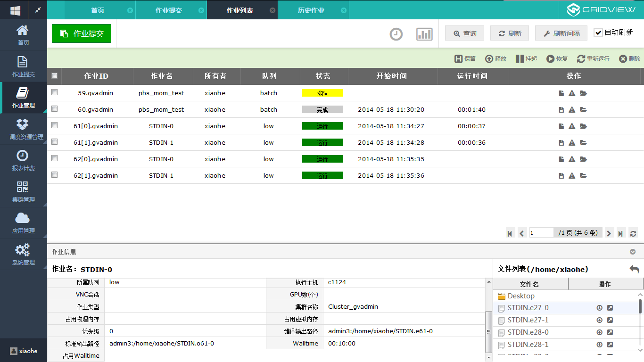The width and height of the screenshot is (644, 362).
Task: Check the box for job 60.gvadmin
Action: (x=54, y=109)
